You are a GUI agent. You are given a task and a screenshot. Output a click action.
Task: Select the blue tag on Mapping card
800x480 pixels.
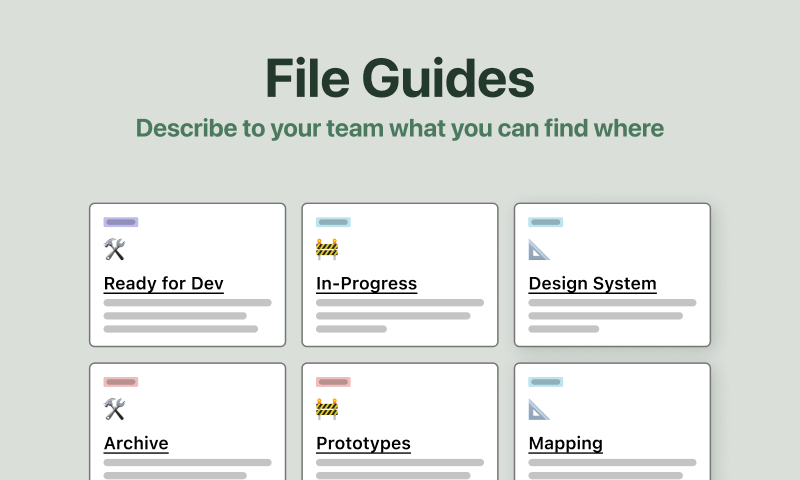[x=546, y=382]
